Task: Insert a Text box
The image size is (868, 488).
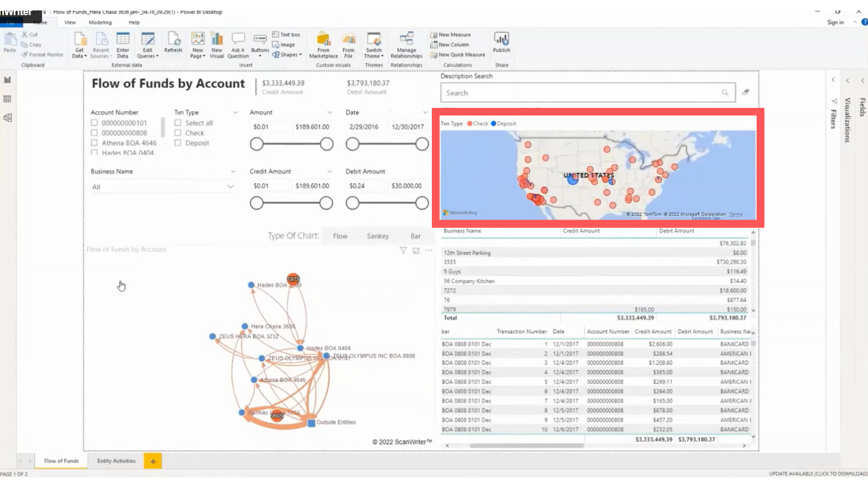Action: (x=286, y=35)
